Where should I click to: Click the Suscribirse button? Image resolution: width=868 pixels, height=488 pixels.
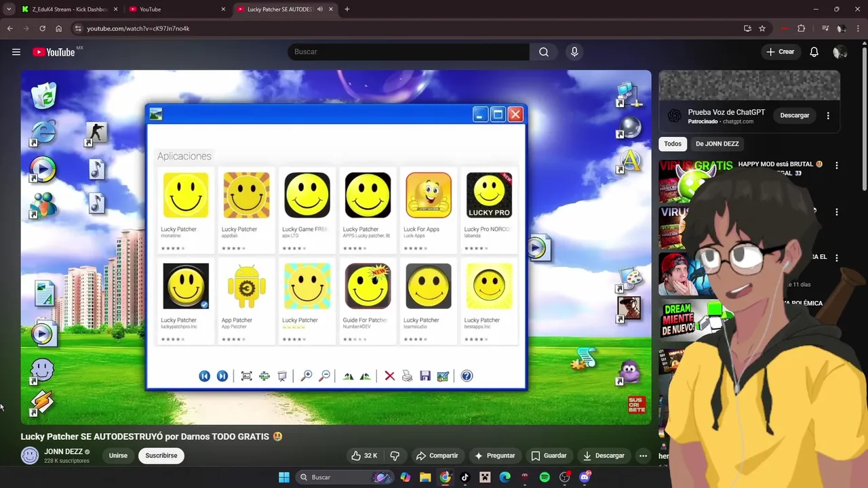[x=161, y=455]
